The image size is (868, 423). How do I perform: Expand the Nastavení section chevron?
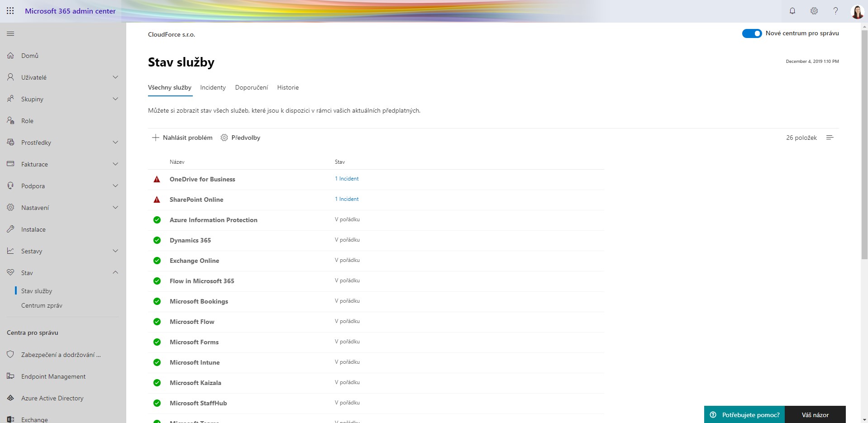[115, 208]
